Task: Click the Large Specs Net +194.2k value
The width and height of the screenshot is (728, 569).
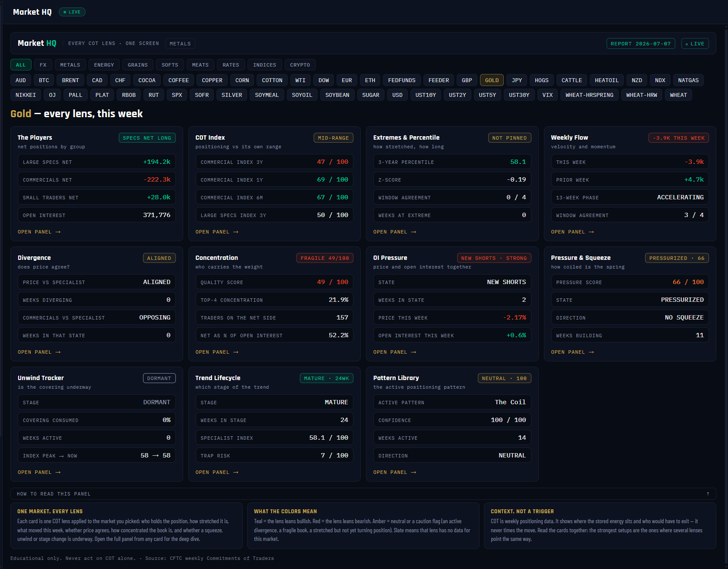Action: (157, 162)
